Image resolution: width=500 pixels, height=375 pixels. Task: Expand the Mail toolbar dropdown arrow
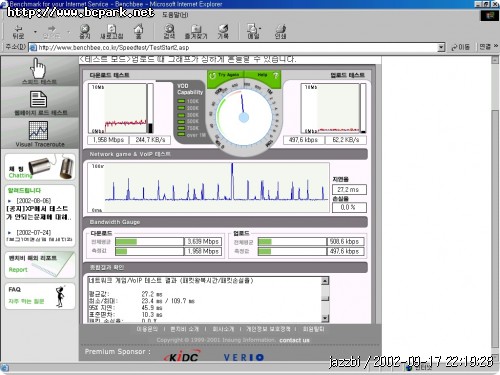pyautogui.click(x=260, y=28)
